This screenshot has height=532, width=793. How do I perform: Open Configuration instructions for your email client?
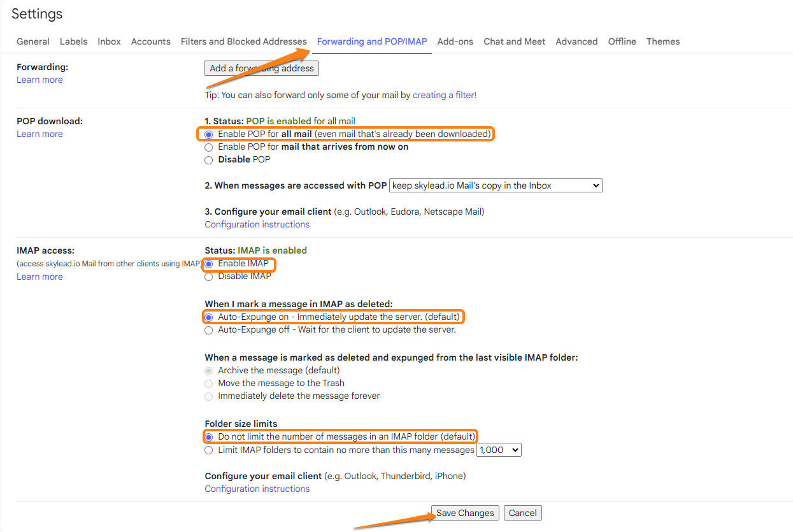[x=257, y=224]
